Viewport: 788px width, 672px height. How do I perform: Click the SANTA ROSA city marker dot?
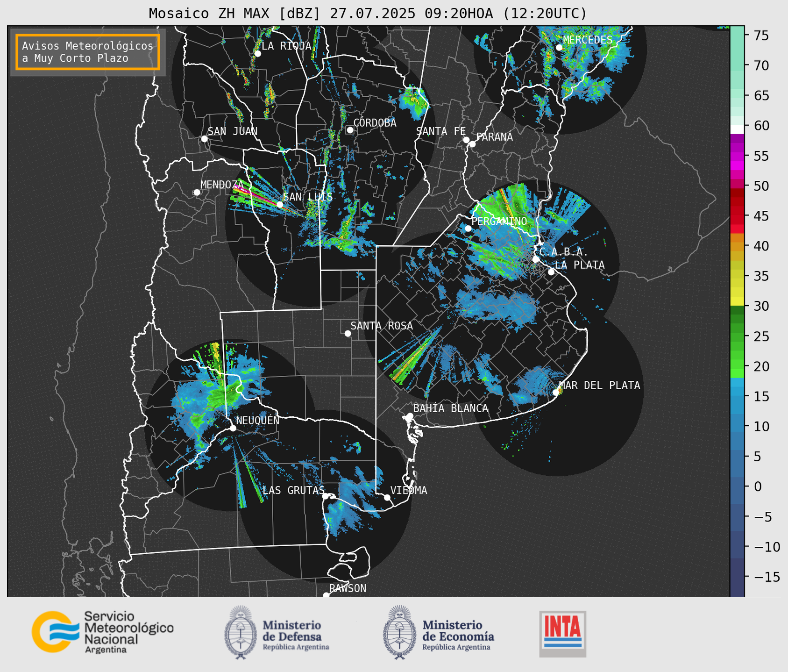point(348,333)
